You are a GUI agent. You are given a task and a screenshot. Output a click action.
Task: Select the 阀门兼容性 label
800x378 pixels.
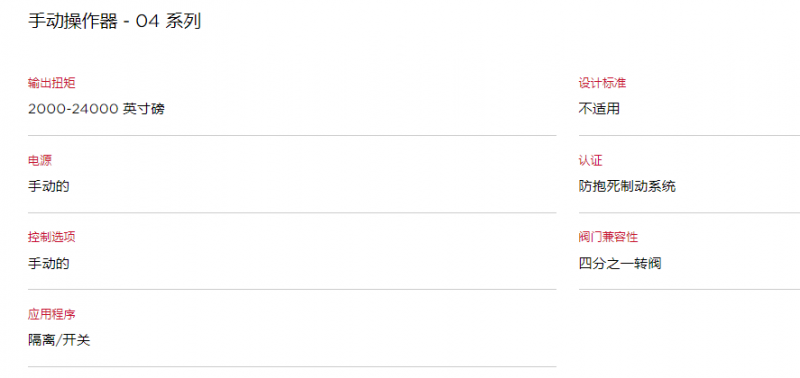[x=608, y=237]
